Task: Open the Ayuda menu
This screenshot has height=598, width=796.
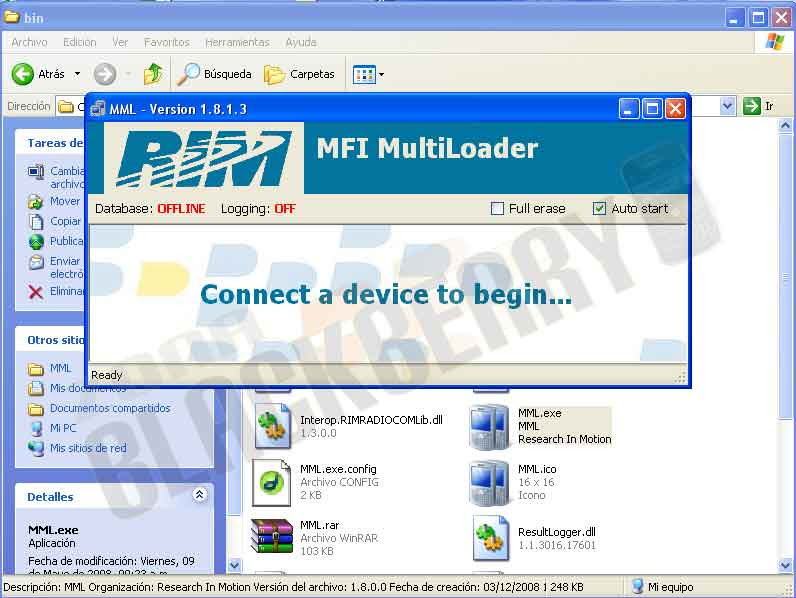Action: click(x=301, y=42)
